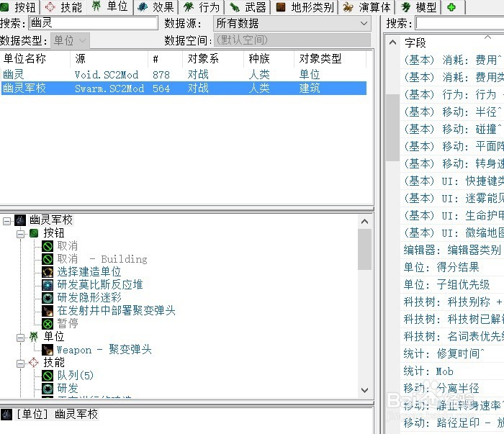Select 研发莫比斯反应堆 tree entry
Screen dimensions: 504x434
point(100,285)
